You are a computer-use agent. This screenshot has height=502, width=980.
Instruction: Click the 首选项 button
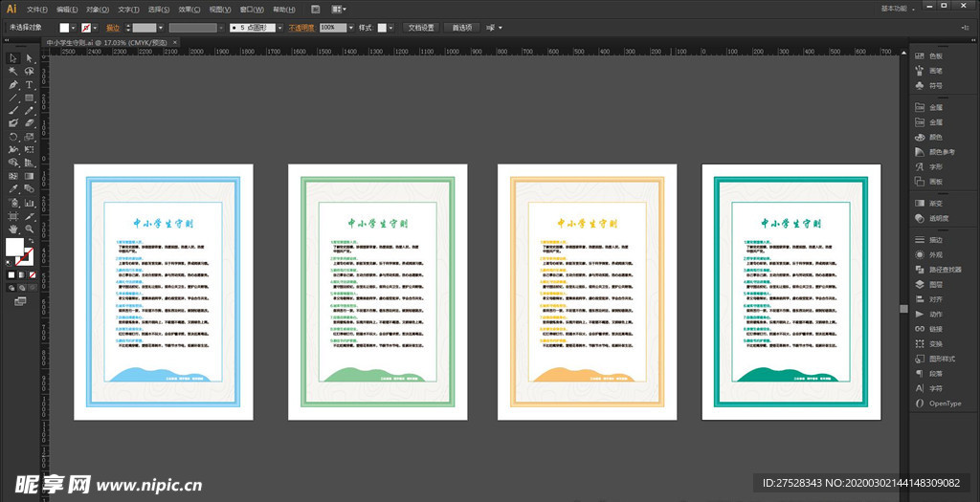(463, 28)
